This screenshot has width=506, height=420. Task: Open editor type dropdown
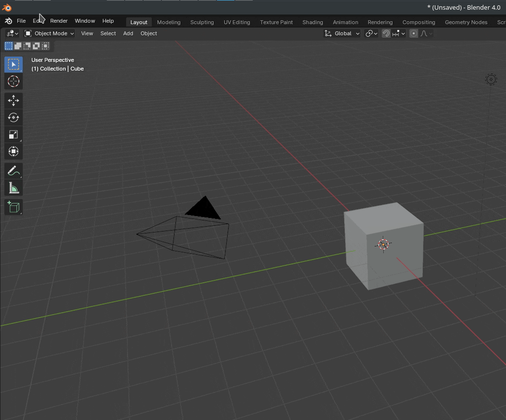13,33
